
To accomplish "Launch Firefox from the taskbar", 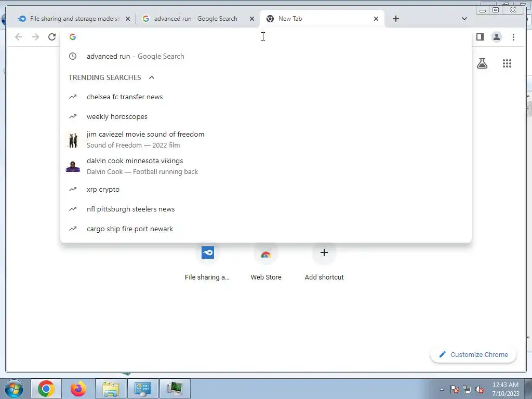I will [78, 389].
